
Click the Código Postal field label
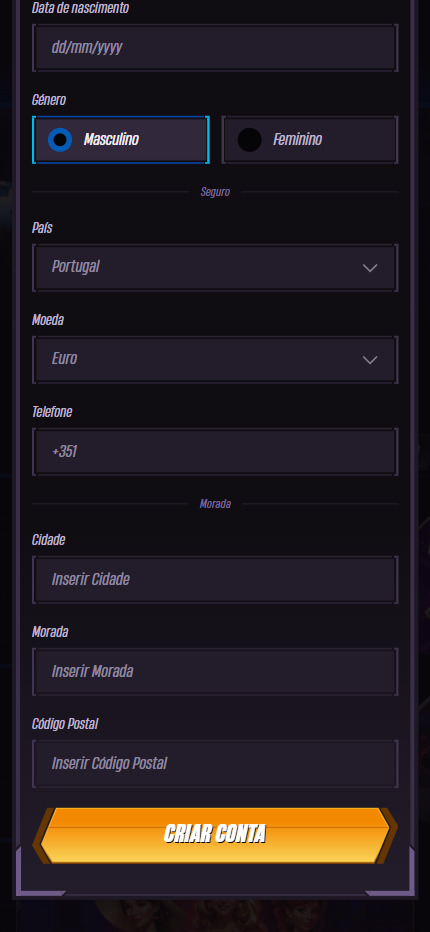click(65, 724)
